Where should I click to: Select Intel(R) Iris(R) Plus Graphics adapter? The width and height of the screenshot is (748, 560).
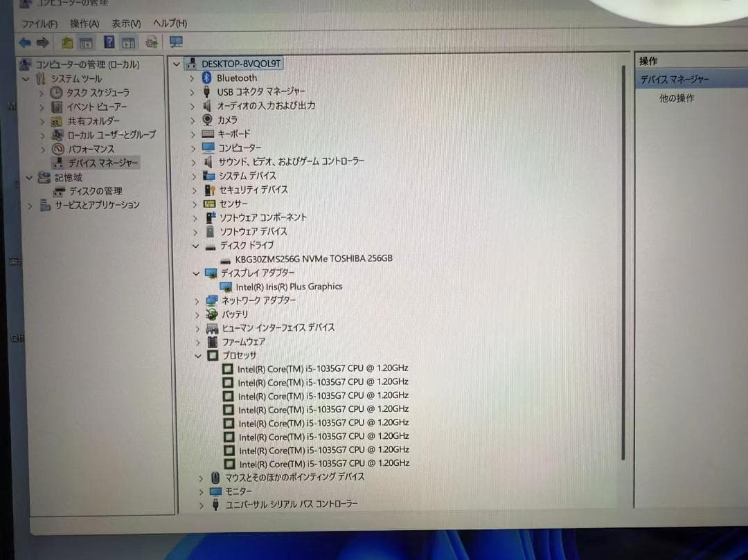point(289,287)
